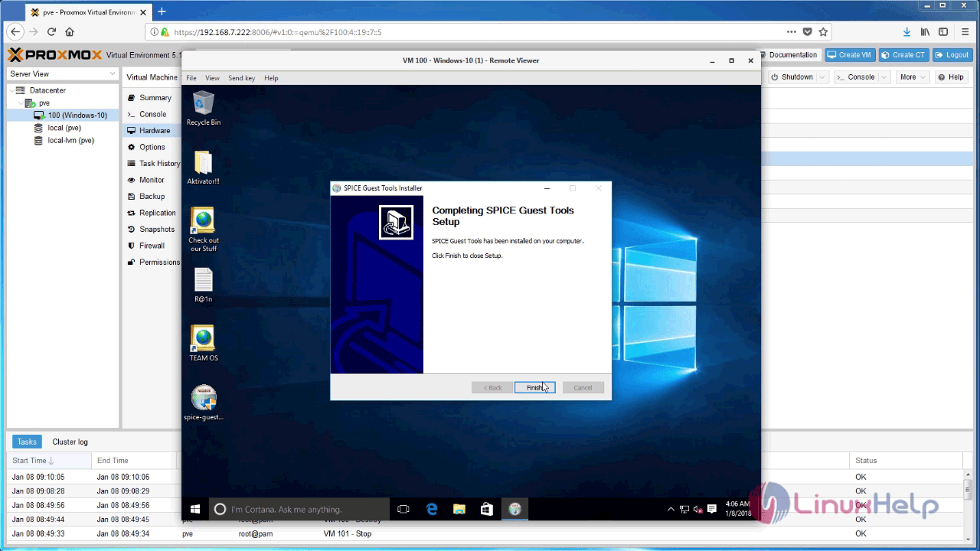
Task: Expand the Shutdown dropdown arrow
Action: [822, 77]
